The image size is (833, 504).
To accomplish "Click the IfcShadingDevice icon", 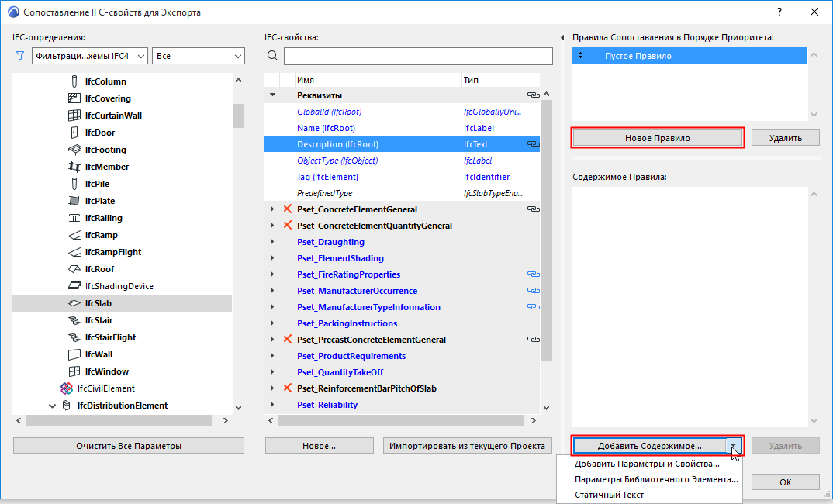I will 74,285.
